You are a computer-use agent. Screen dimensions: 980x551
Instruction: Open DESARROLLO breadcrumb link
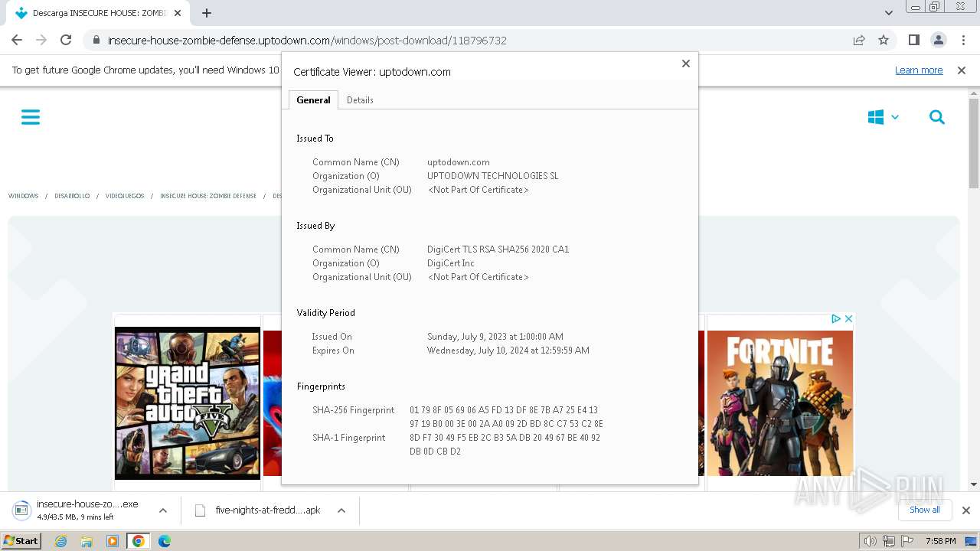coord(72,196)
